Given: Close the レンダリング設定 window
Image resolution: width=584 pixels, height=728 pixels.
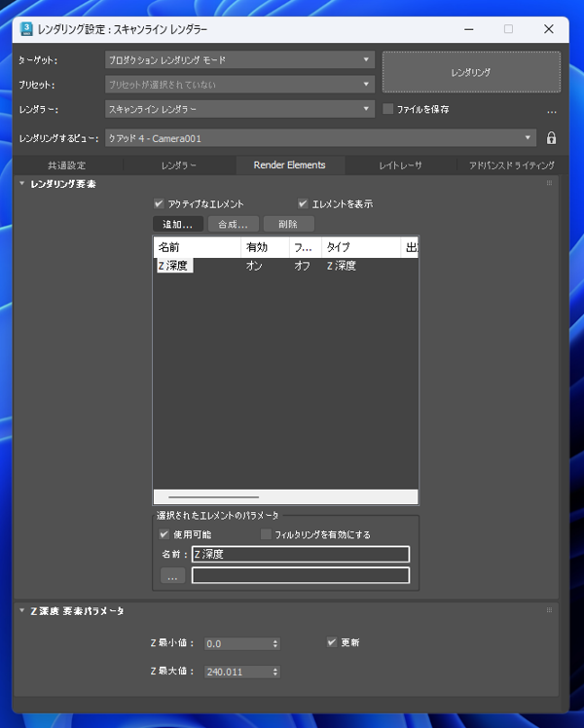Looking at the screenshot, I should [x=549, y=29].
